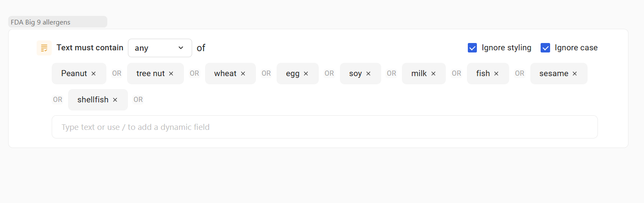The width and height of the screenshot is (644, 203).
Task: Click the trailing OR after shellfish
Action: (x=138, y=100)
